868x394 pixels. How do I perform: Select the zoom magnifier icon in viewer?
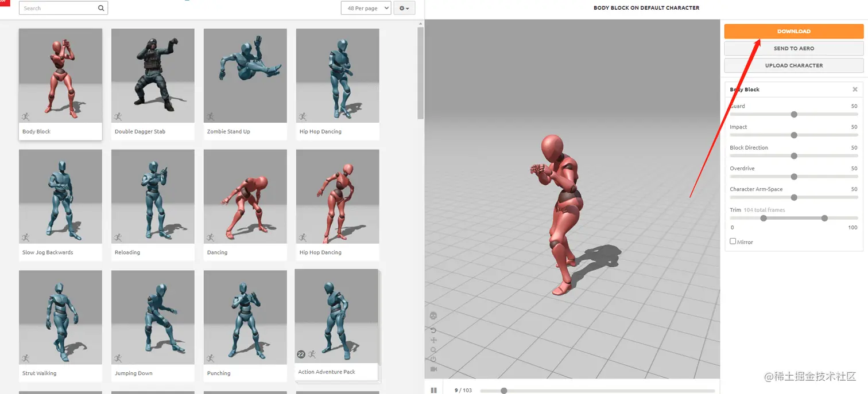(x=433, y=350)
